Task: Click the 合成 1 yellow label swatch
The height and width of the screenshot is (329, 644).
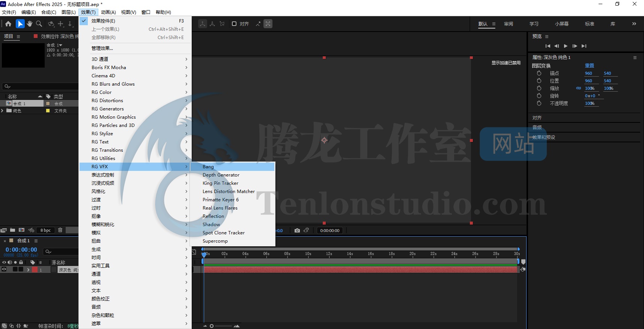Action: click(48, 103)
